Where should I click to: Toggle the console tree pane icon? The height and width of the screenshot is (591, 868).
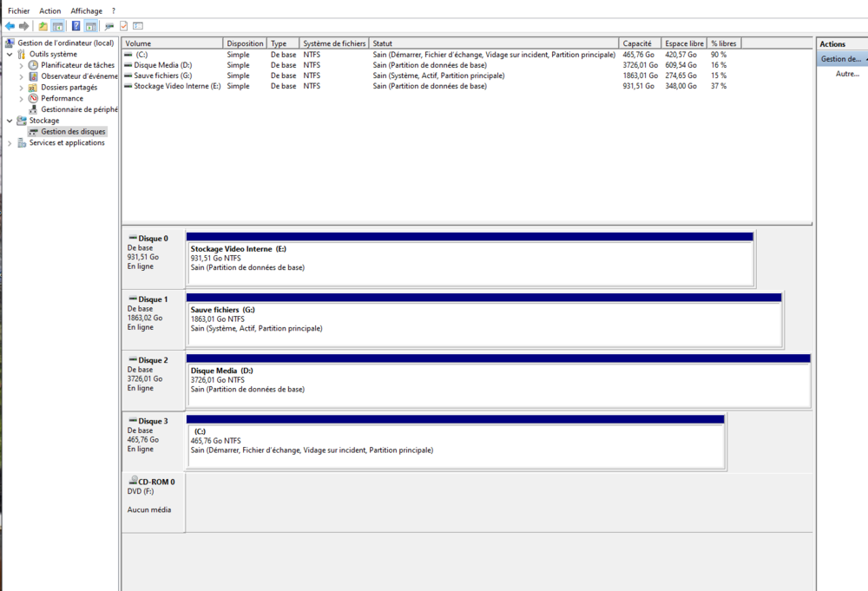57,26
